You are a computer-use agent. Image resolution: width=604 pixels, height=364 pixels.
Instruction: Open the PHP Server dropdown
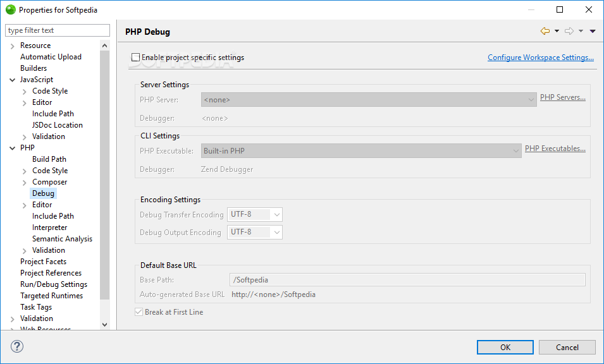(369, 100)
